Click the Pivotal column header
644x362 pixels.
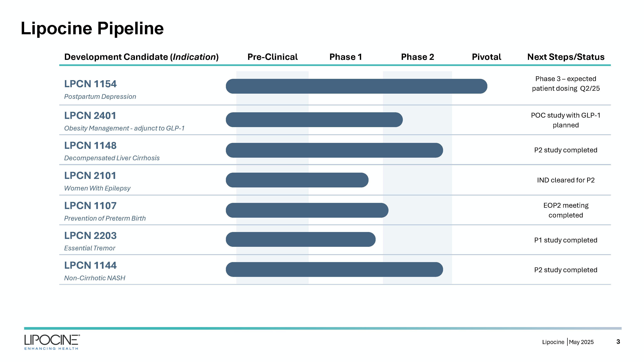(486, 57)
